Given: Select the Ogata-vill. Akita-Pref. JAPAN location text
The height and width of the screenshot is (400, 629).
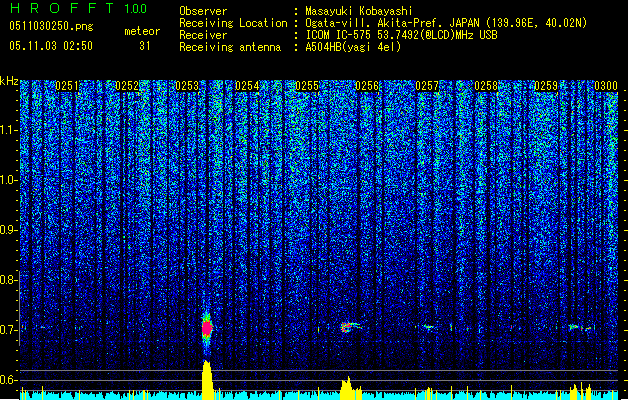Looking at the screenshot, I should pyautogui.click(x=446, y=23).
